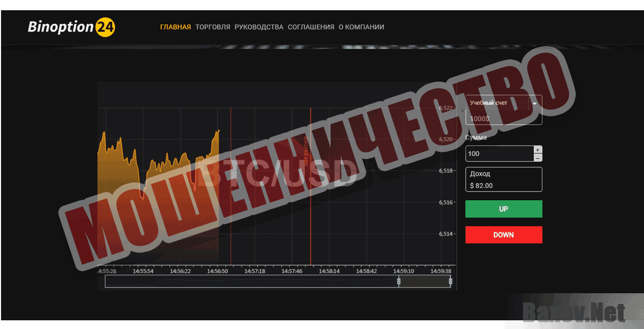Click the Сумма amount input showing 100
The height and width of the screenshot is (329, 644).
pos(495,153)
